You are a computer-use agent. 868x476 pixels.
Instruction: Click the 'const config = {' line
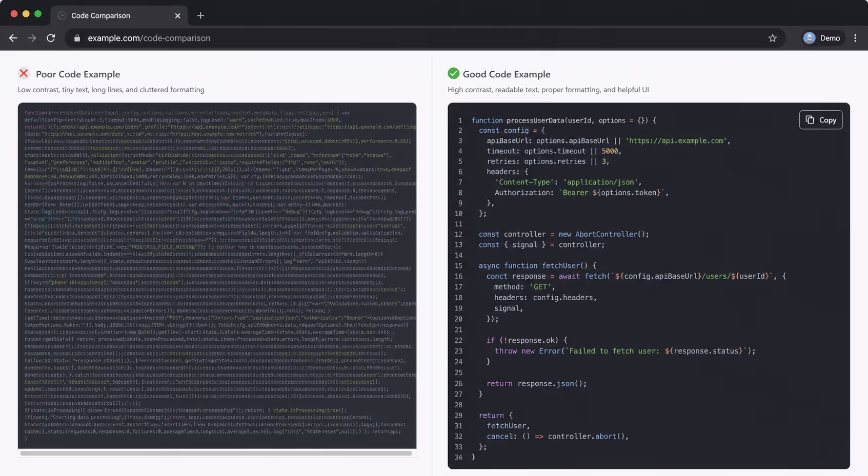point(512,131)
